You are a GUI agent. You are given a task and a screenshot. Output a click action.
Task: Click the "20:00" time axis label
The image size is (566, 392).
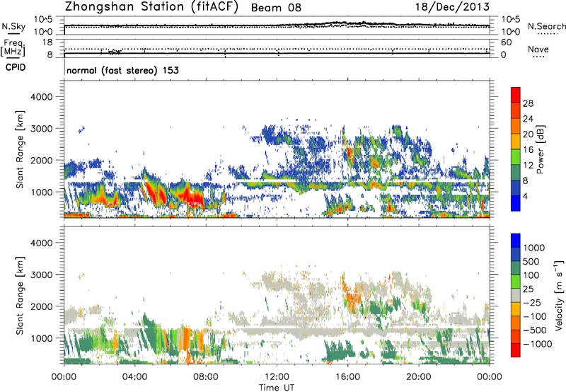(419, 377)
